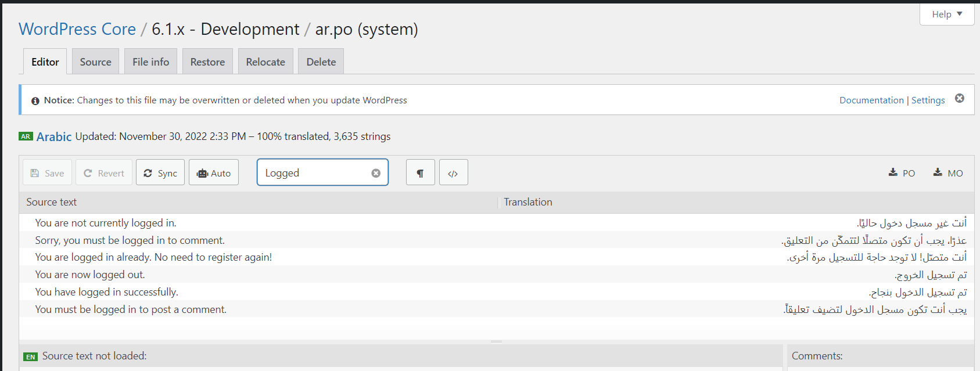Click the Arabic translation 'تم تسجيل الدخول بنجاح.'

(918, 293)
